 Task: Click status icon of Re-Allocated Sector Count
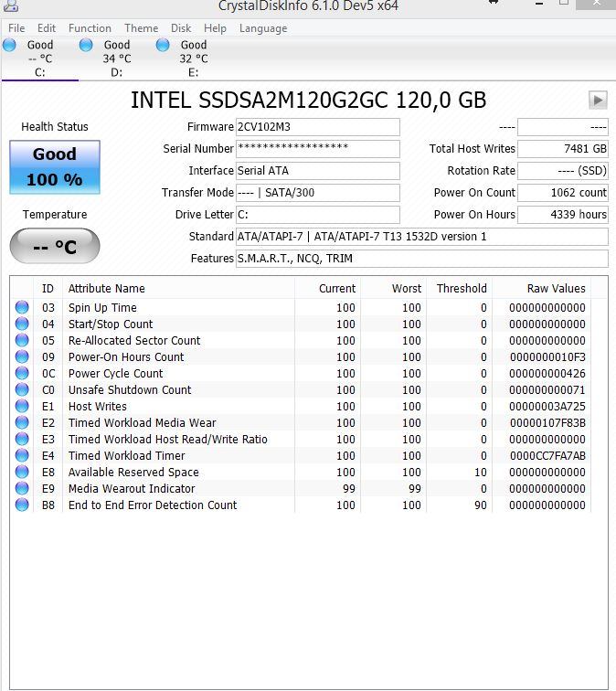click(22, 340)
